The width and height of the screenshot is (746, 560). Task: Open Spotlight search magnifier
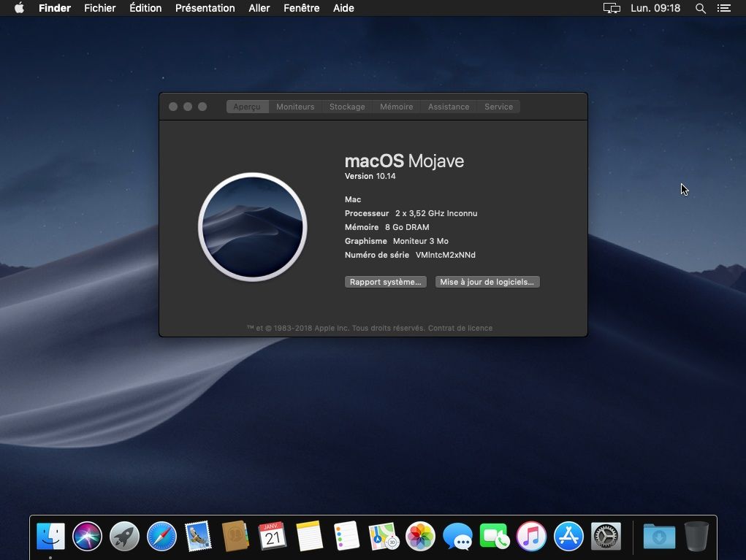point(700,8)
